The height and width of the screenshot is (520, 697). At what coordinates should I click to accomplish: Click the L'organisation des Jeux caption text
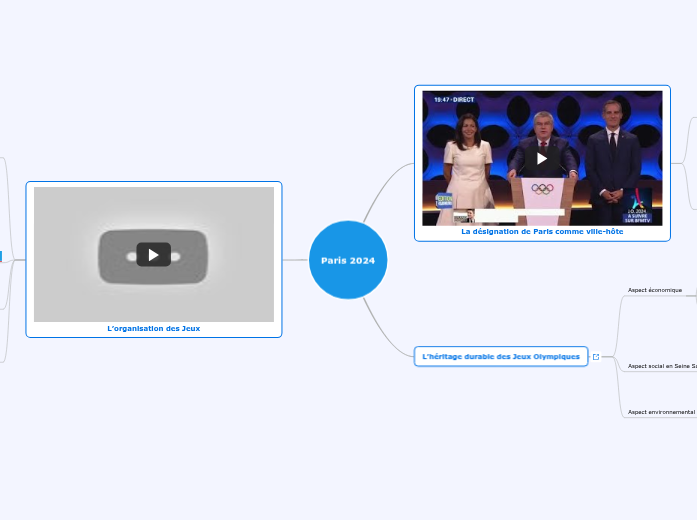click(153, 328)
